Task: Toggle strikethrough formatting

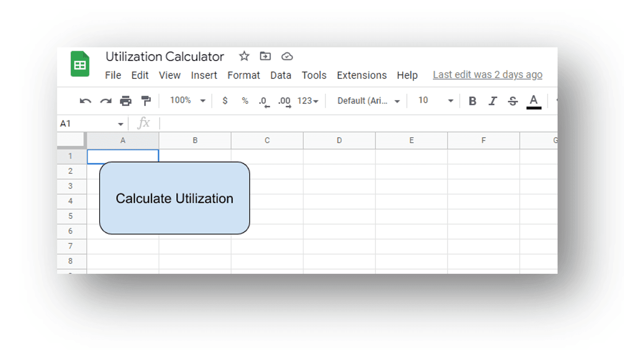Action: [513, 101]
